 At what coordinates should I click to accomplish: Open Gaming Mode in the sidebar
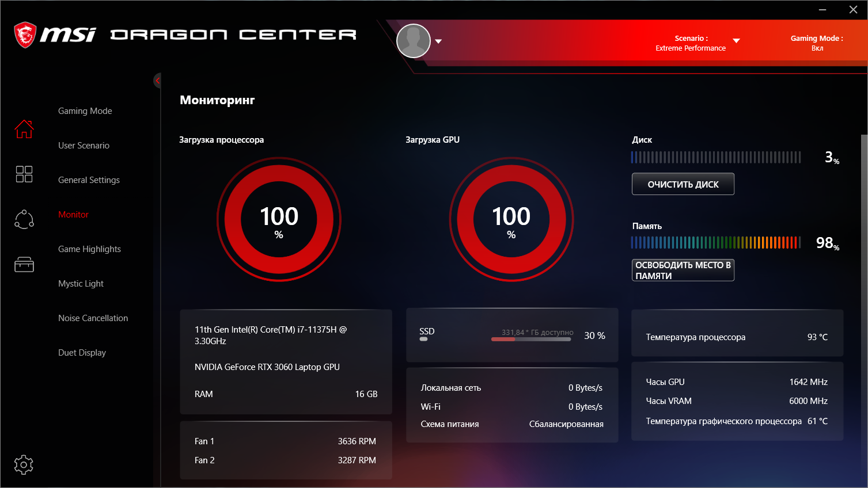point(85,111)
